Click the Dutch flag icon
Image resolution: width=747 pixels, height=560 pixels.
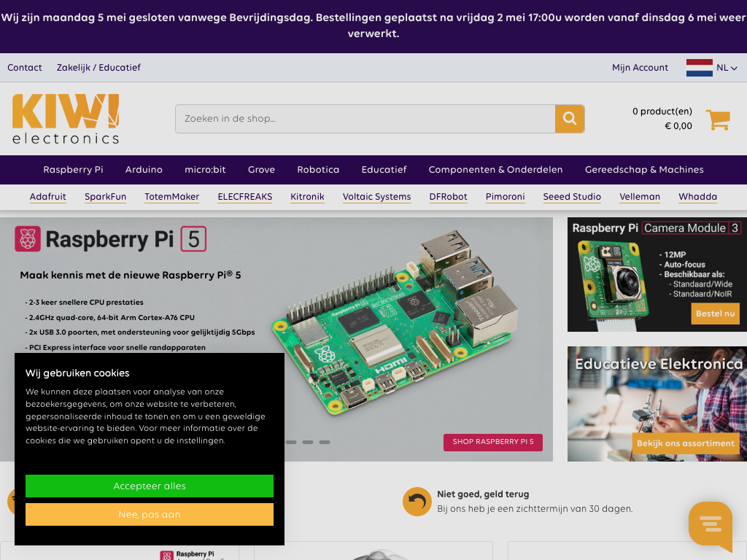(700, 68)
